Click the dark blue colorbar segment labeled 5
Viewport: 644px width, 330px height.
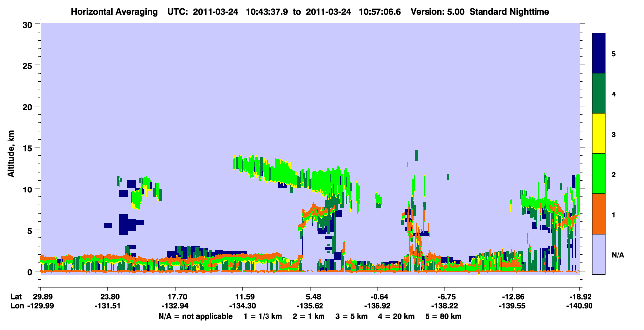point(599,53)
